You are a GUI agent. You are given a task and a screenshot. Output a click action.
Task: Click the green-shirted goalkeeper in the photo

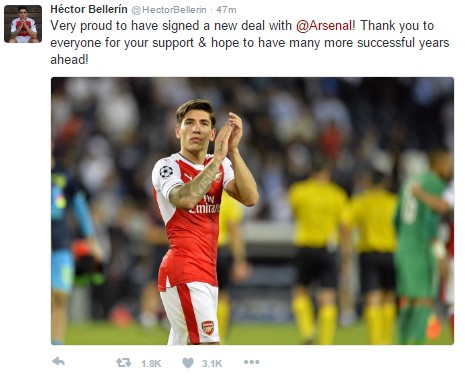[421, 245]
